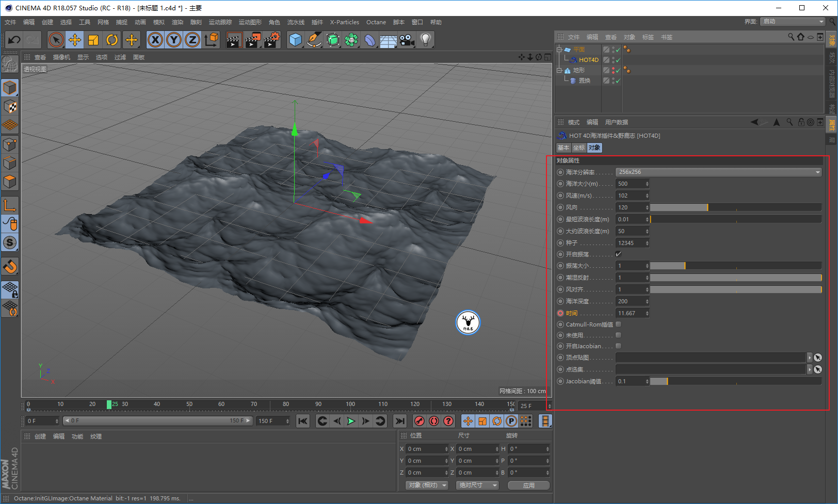Render the active view

[234, 40]
